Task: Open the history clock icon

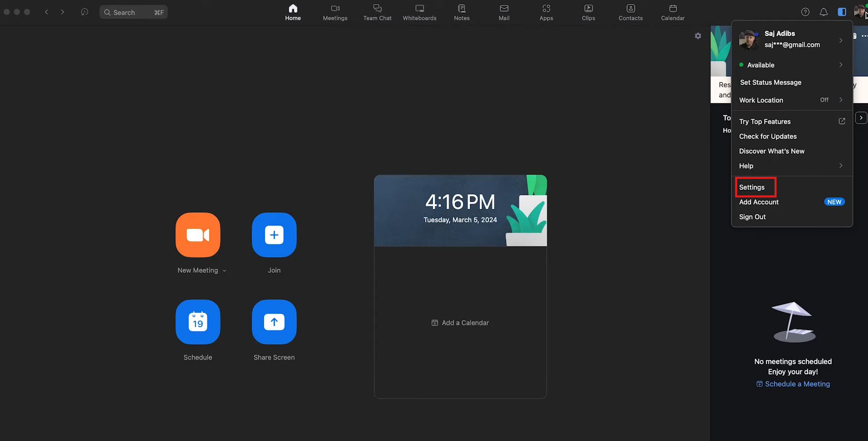Action: [84, 12]
